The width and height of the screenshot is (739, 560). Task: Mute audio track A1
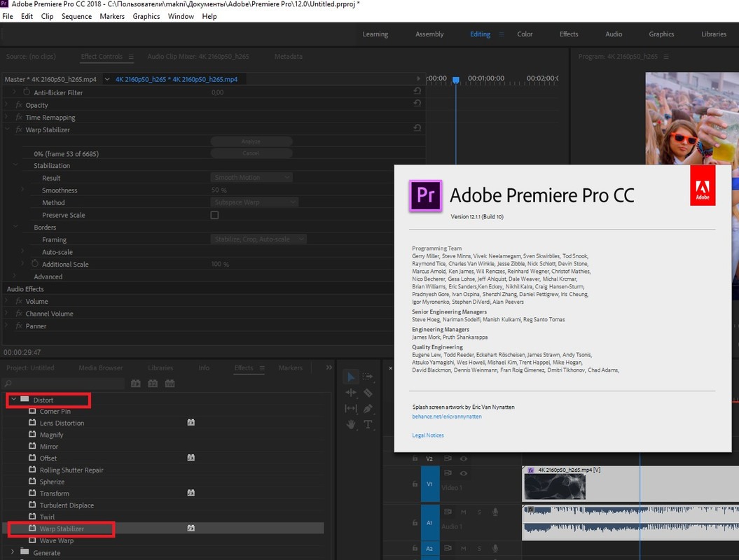coord(463,512)
